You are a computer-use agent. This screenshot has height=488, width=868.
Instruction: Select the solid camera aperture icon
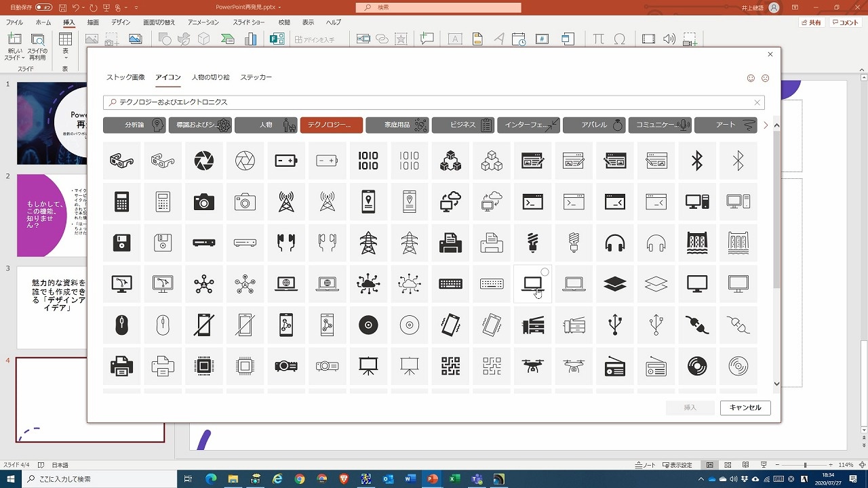[204, 161]
